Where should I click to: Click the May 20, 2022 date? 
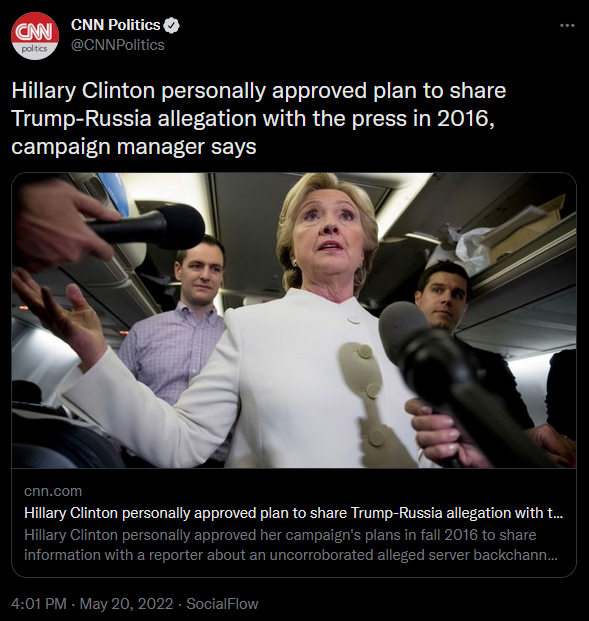click(x=126, y=604)
